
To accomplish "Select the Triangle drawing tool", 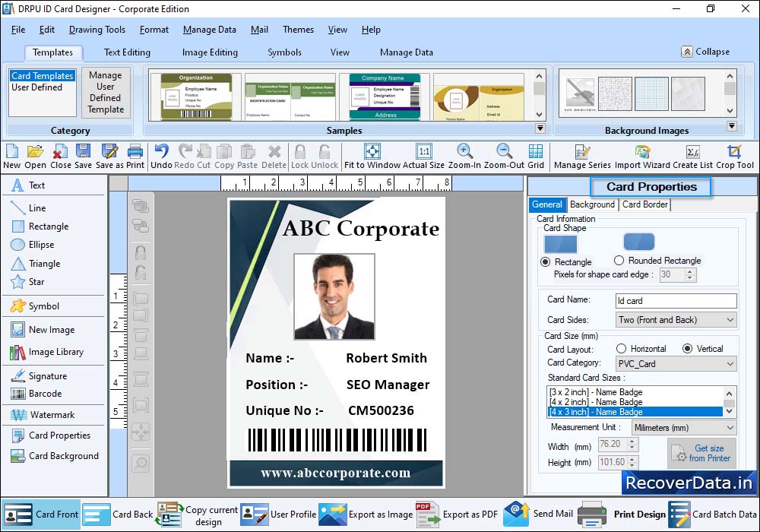I will coord(36,264).
